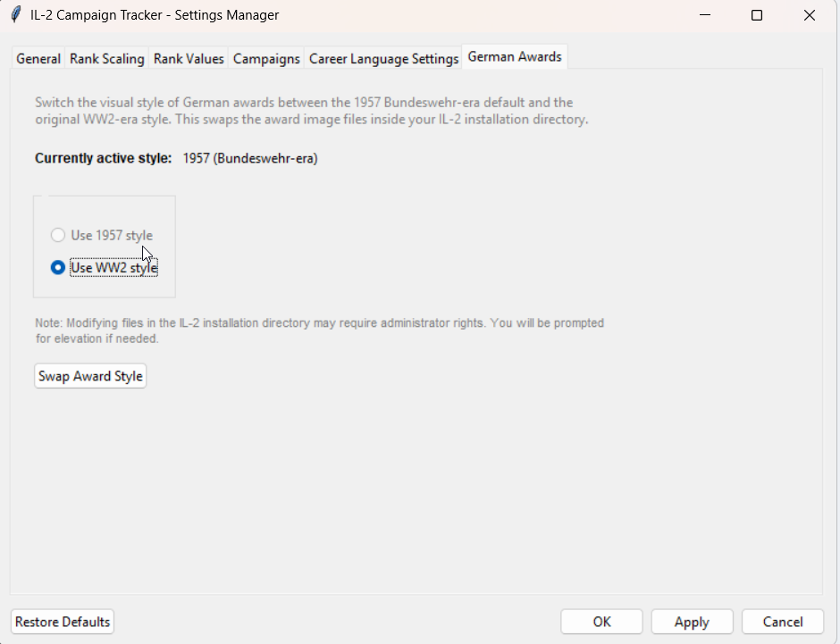Close the Settings Manager window
Viewport: 840px width, 644px height.
pos(809,15)
